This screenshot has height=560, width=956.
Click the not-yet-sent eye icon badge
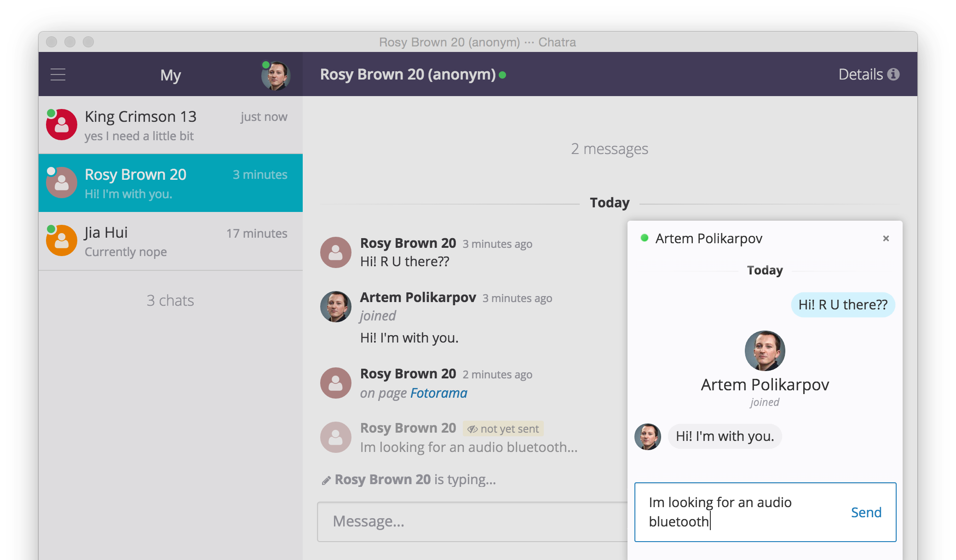473,429
